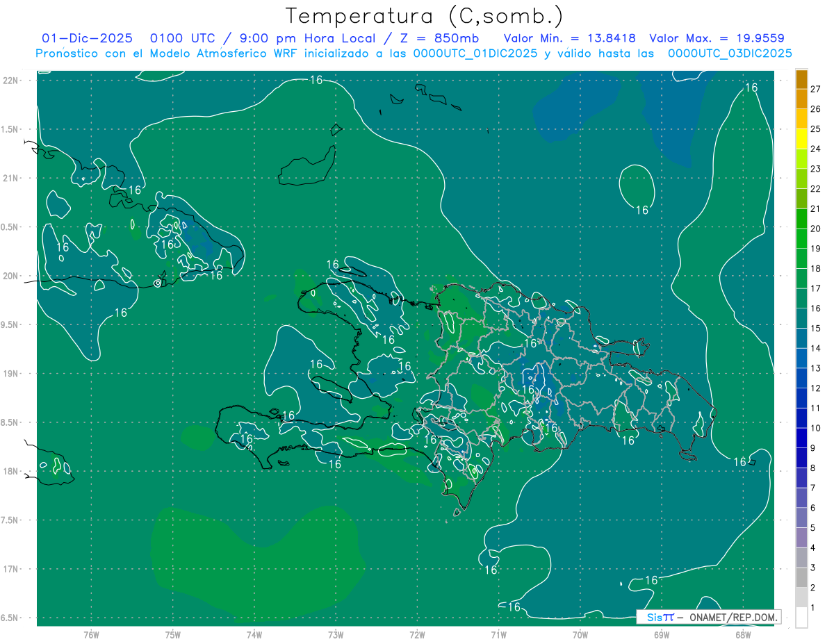Click the Temperatura (C,somb.) title
Screen dimensions: 834x644
click(x=425, y=15)
